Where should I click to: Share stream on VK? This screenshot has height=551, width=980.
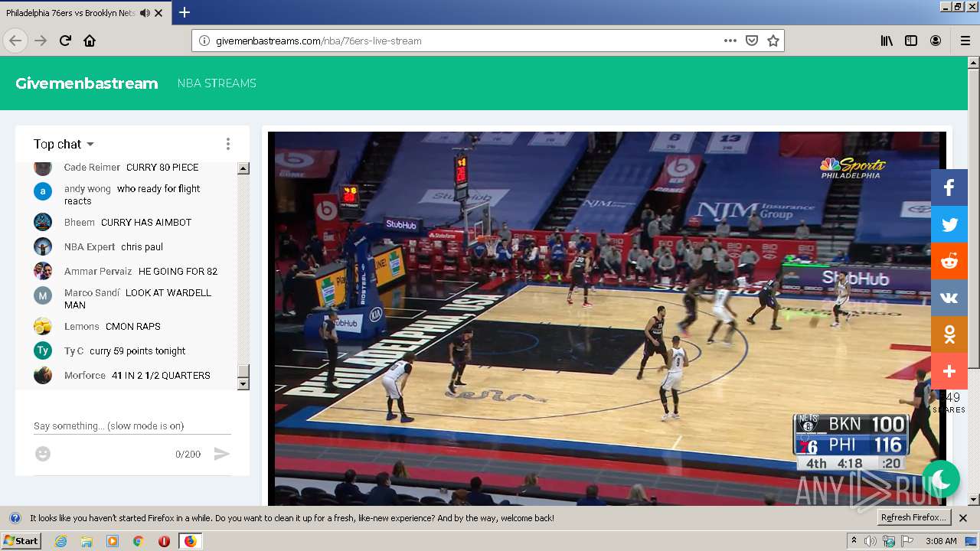(x=949, y=298)
